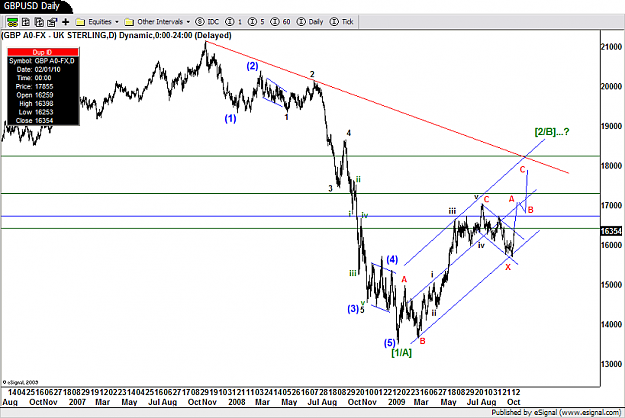The width and height of the screenshot is (625, 418).
Task: Click the red Dup ID header in data box
Action: tap(43, 52)
